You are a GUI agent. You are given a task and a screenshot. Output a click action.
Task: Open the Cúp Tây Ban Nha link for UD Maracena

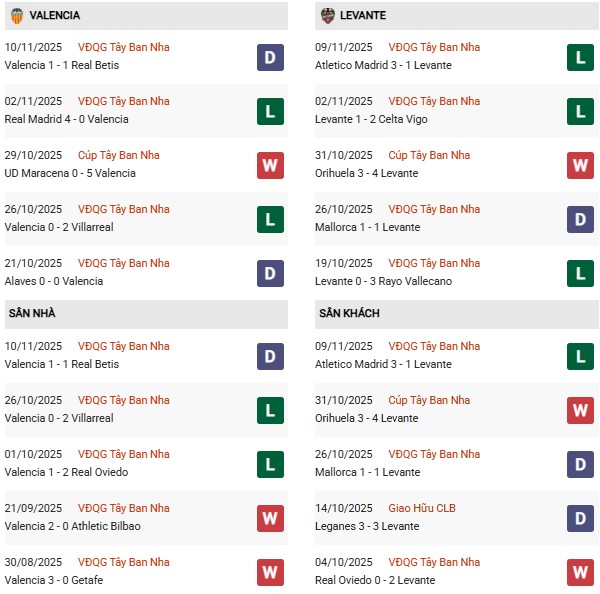pyautogui.click(x=118, y=155)
